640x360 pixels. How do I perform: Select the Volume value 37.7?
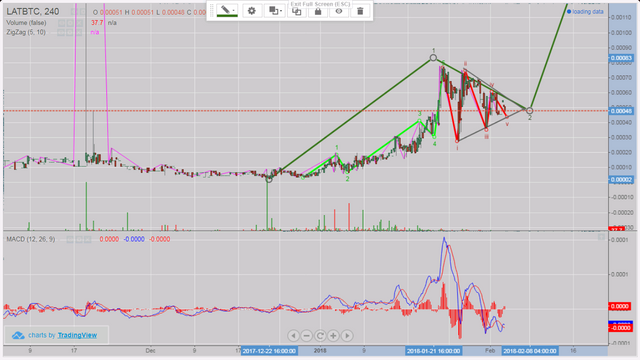coord(97,23)
